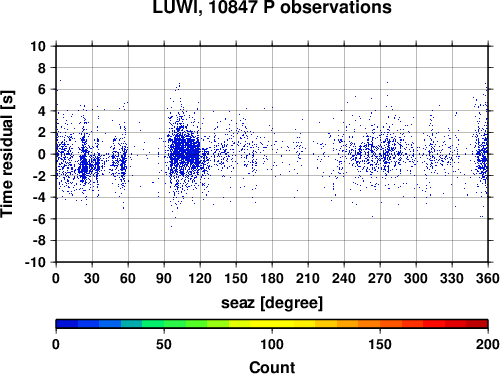Click the x-axis tick label 270
500x374 pixels.
point(380,278)
